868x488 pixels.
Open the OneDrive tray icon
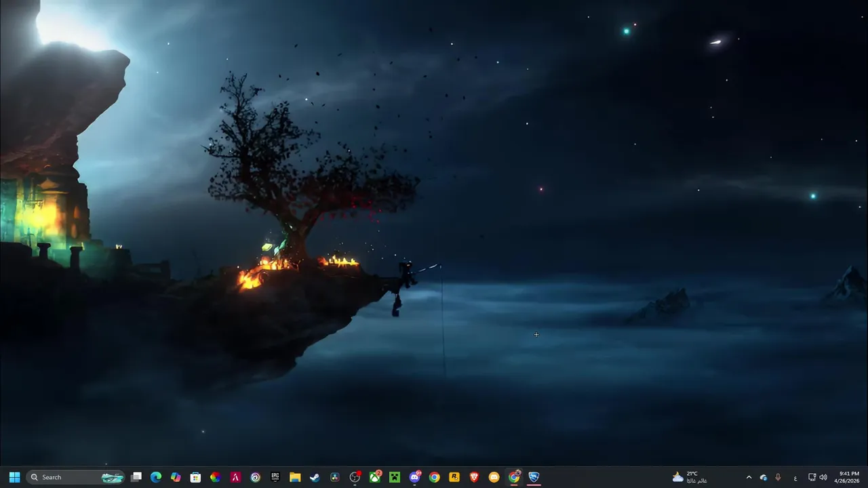pyautogui.click(x=764, y=477)
